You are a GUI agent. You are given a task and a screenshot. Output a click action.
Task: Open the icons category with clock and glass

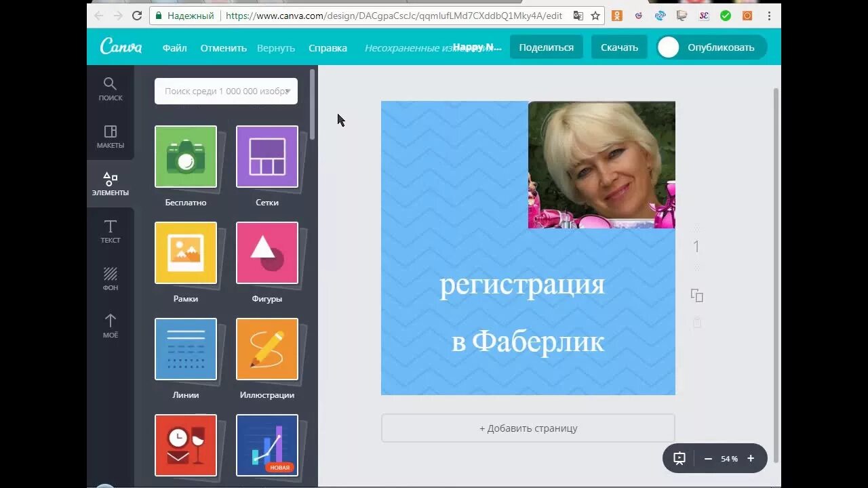[x=186, y=445]
